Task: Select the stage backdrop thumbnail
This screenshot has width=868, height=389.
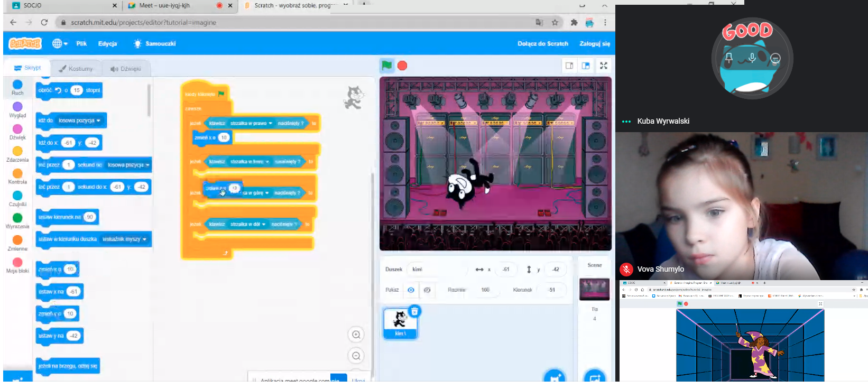Action: click(594, 289)
